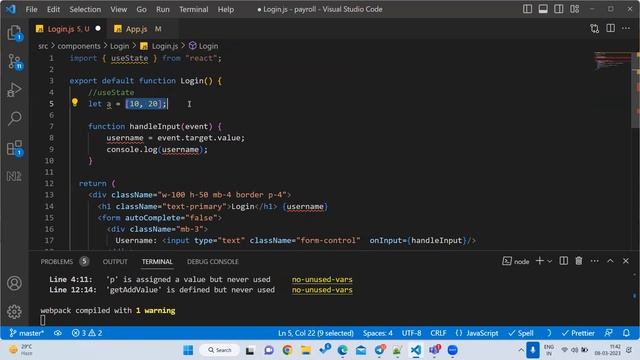The height and width of the screenshot is (360, 640).
Task: Open the Manage gear icon
Action: point(14,311)
